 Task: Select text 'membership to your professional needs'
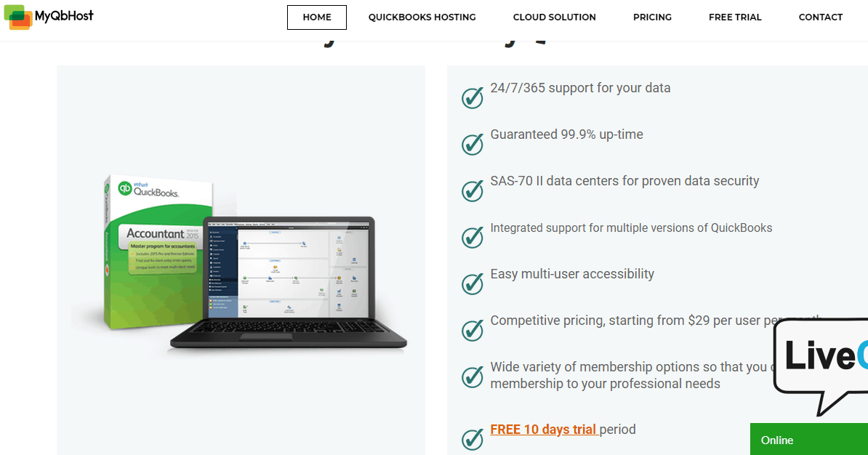click(x=605, y=384)
